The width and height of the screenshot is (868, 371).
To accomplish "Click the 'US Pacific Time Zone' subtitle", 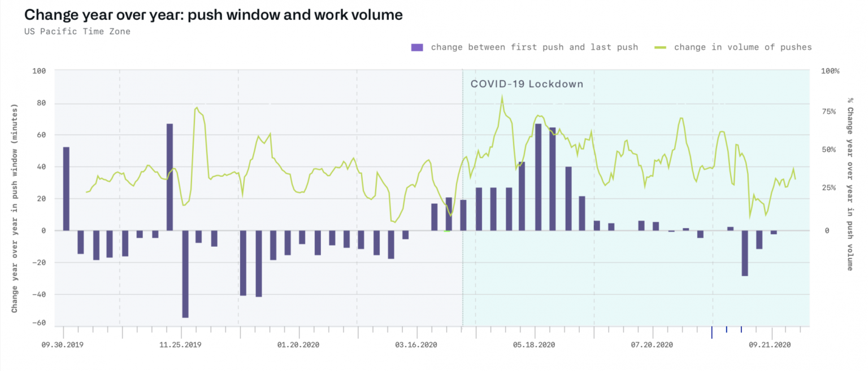I will pyautogui.click(x=75, y=32).
